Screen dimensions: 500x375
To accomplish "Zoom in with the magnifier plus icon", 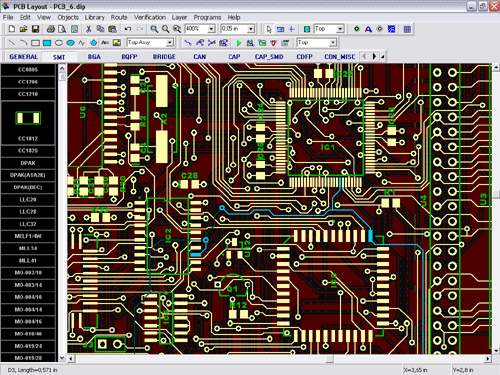I will tap(154, 29).
